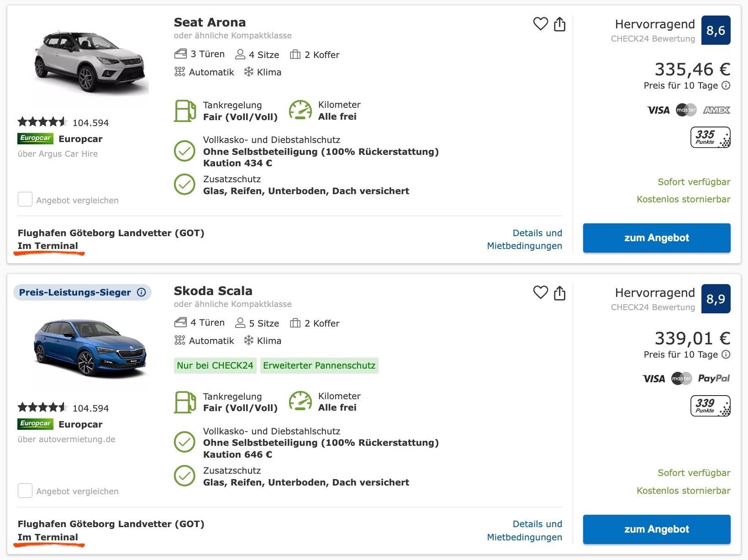Click the 8,9 rating badge
Image resolution: width=748 pixels, height=560 pixels.
[716, 299]
